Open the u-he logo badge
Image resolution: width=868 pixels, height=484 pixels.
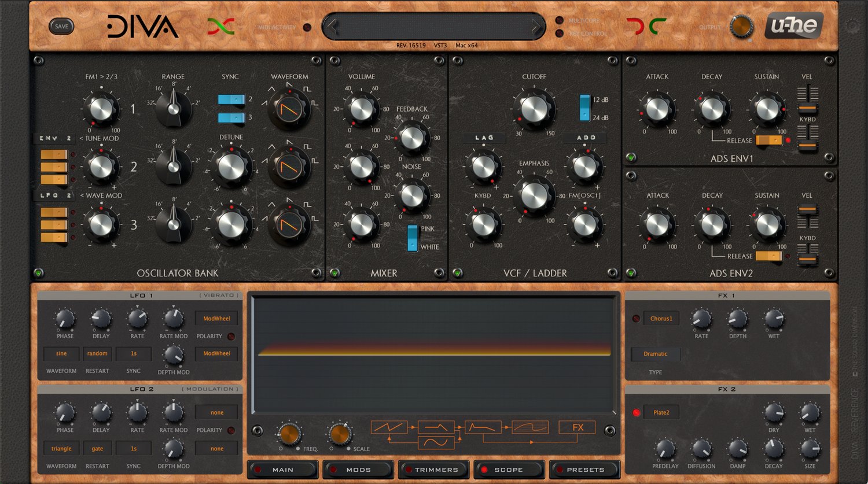[794, 25]
